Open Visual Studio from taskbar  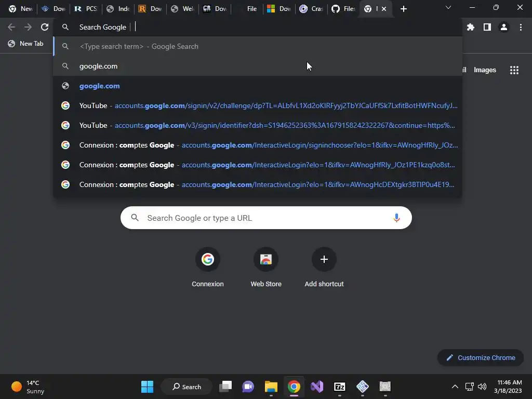pos(317,387)
